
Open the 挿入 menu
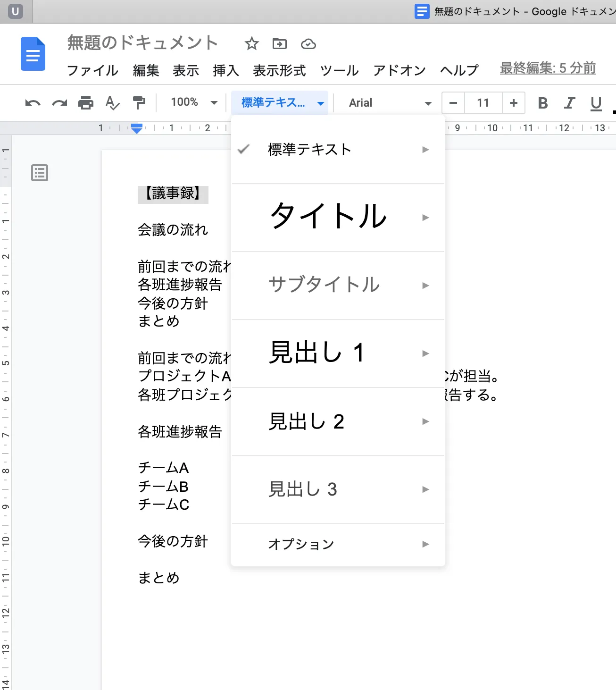[x=226, y=70]
